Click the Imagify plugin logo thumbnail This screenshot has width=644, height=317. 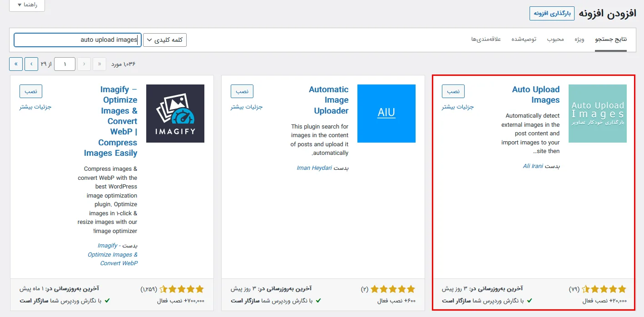tap(175, 114)
